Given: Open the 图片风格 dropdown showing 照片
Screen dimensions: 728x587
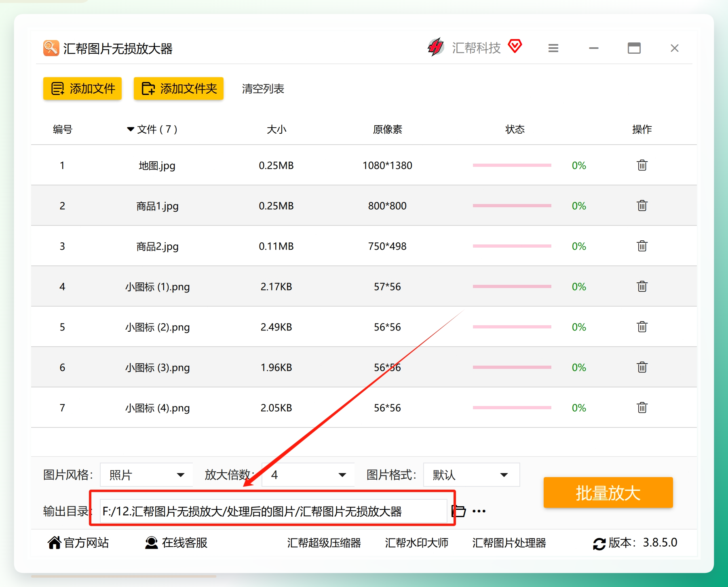Looking at the screenshot, I should coord(146,475).
